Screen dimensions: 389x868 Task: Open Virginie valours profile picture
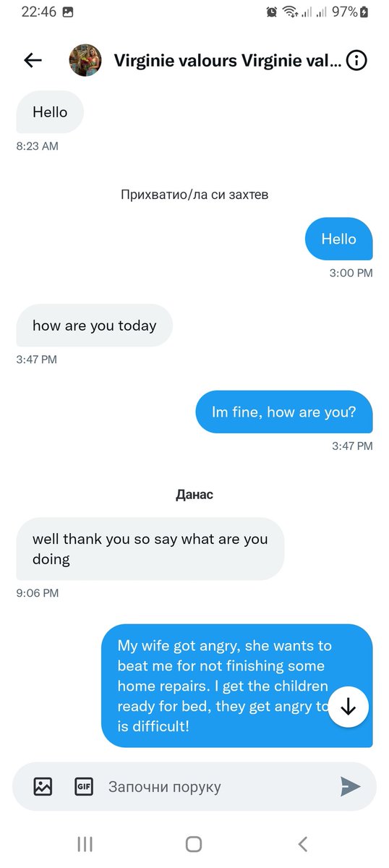(85, 61)
